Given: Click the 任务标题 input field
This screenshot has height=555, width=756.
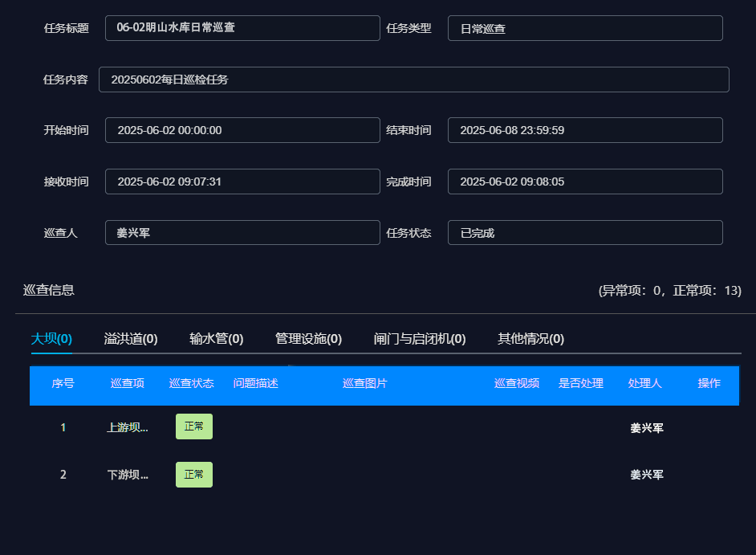Looking at the screenshot, I should [242, 28].
